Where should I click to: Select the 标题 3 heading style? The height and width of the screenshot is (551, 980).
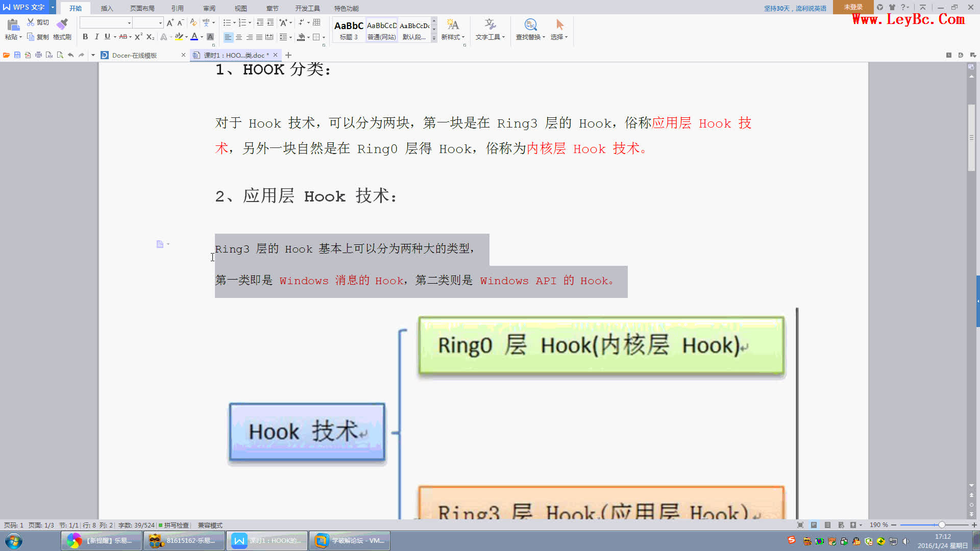coord(349,30)
